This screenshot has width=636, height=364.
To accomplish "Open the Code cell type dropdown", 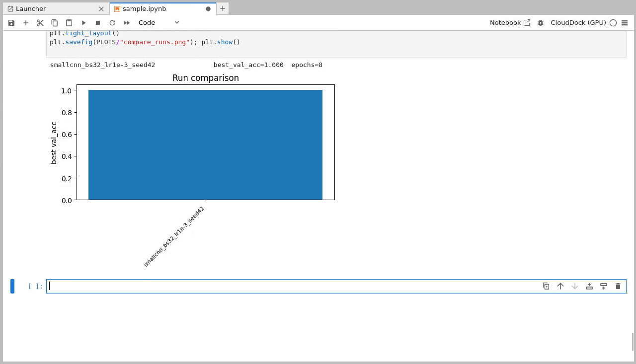I will 158,22.
